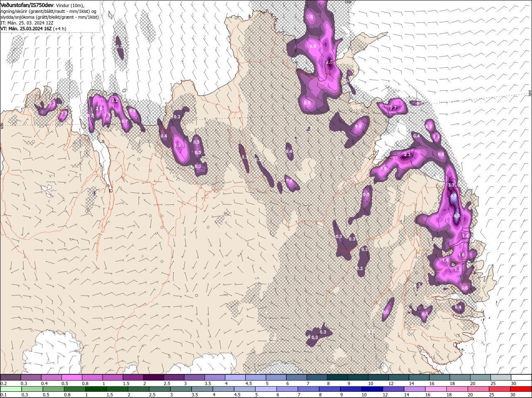Select the VT: Mán. 25.03.2024 16Z (+4 h) line
The image size is (532, 398).
pyautogui.click(x=33, y=29)
